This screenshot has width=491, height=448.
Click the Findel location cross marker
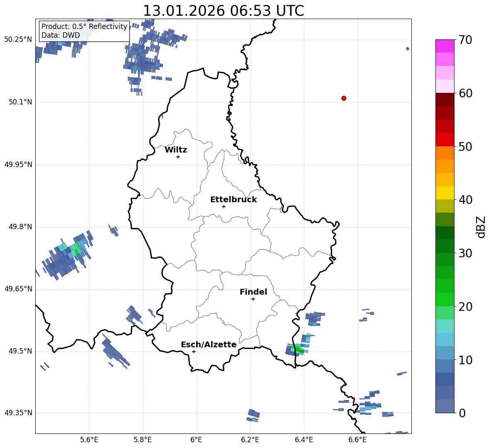pyautogui.click(x=253, y=299)
